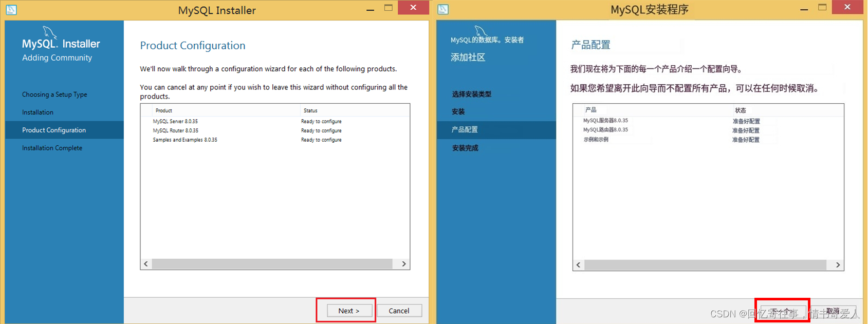Screen dimensions: 868x324
Task: Click Ready to configure status for MySQL Server
Action: click(x=321, y=122)
